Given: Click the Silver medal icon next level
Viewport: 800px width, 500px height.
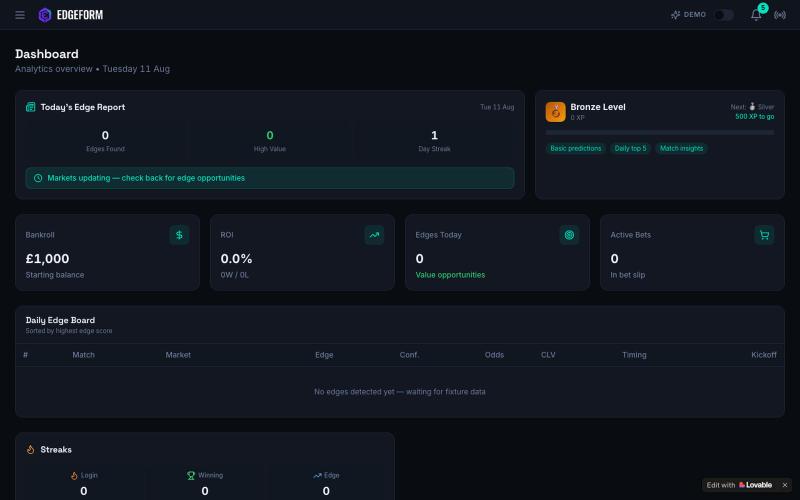Looking at the screenshot, I should click(x=752, y=107).
